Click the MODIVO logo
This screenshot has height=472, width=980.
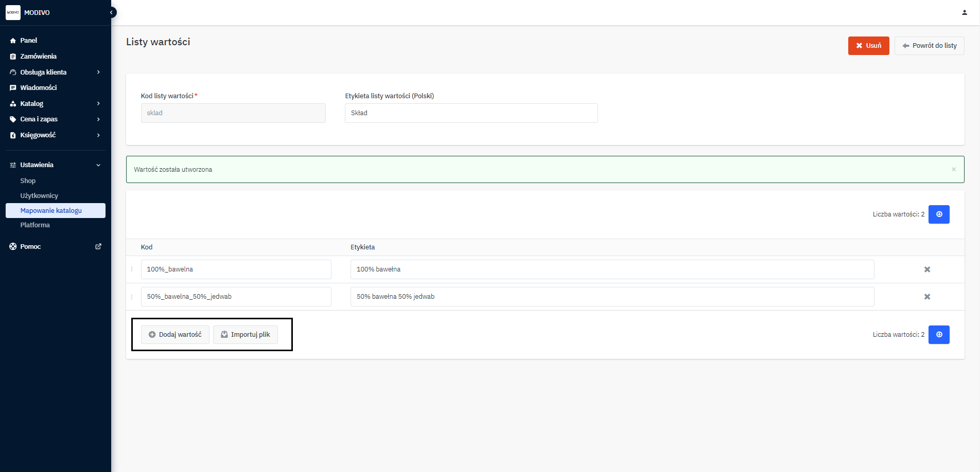click(13, 12)
